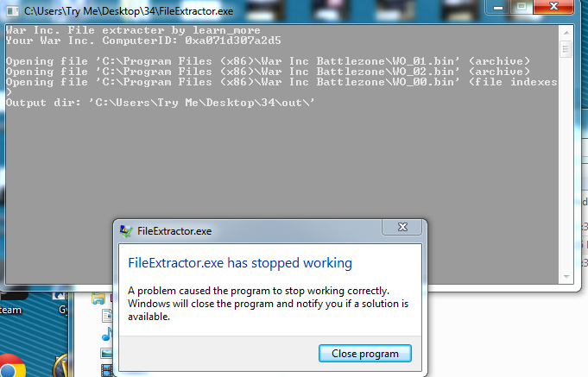
Task: Select the Videos library filmstrip icon
Action: [107, 371]
